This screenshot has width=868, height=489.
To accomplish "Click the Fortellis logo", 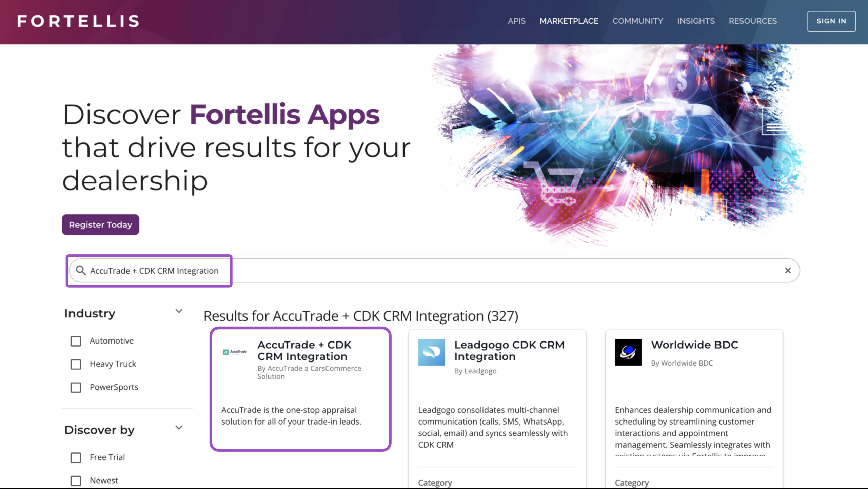I will [78, 21].
